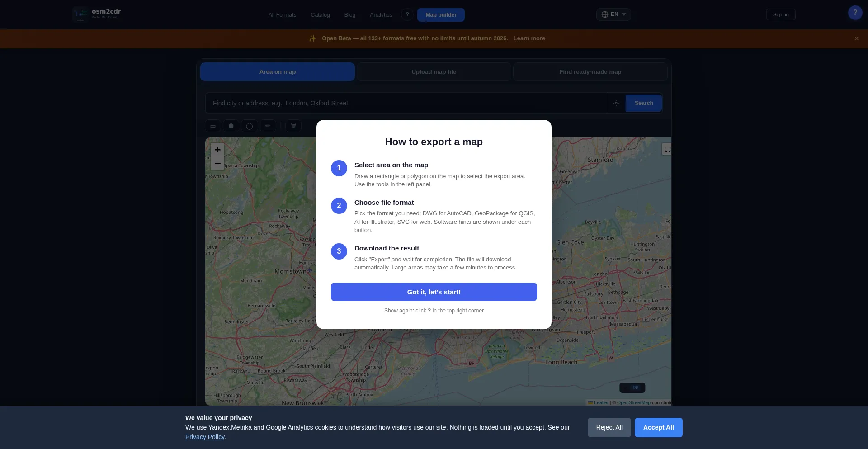Click the Select area on the map heading

(x=391, y=165)
